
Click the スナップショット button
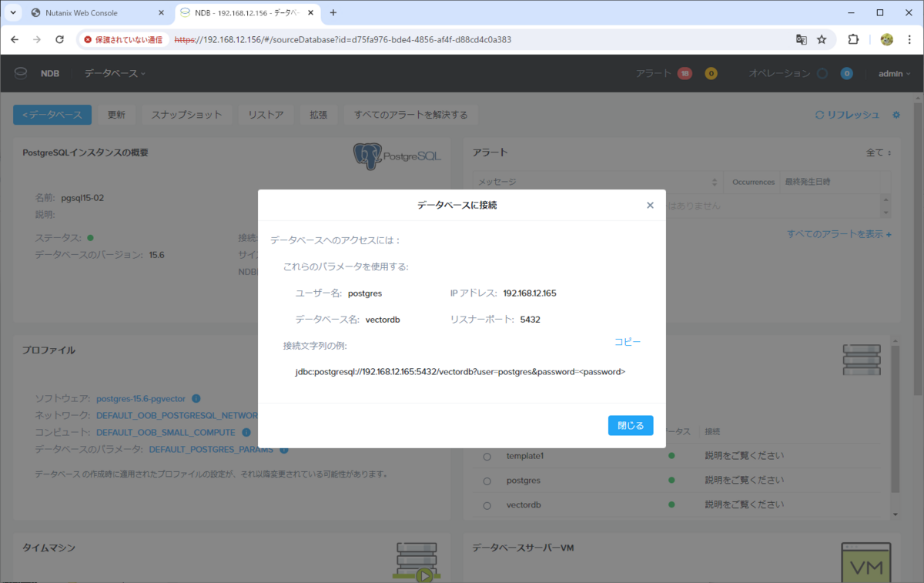[186, 115]
